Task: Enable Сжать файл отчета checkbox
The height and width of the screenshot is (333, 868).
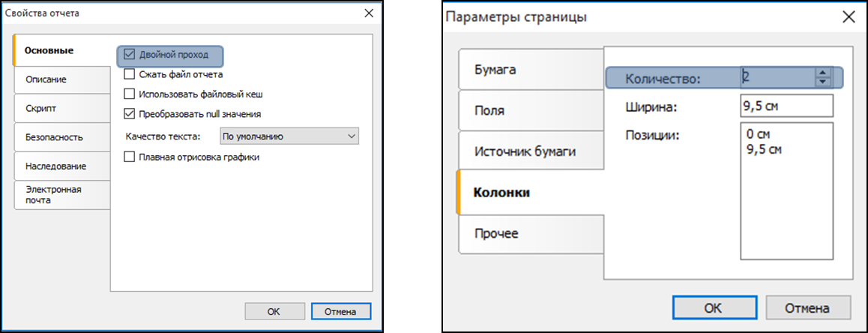Action: click(x=130, y=74)
